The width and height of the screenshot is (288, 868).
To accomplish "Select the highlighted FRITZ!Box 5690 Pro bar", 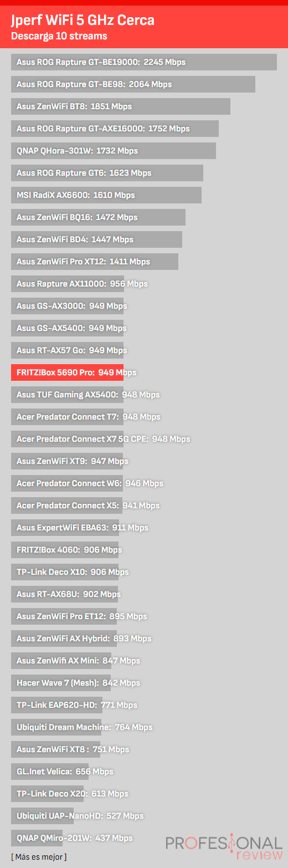I will 67,372.
